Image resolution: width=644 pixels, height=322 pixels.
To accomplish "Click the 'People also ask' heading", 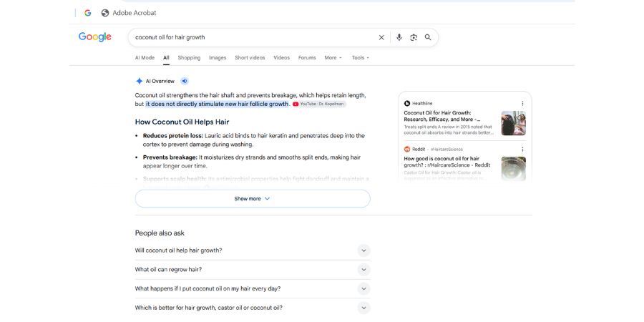I will coord(160,233).
